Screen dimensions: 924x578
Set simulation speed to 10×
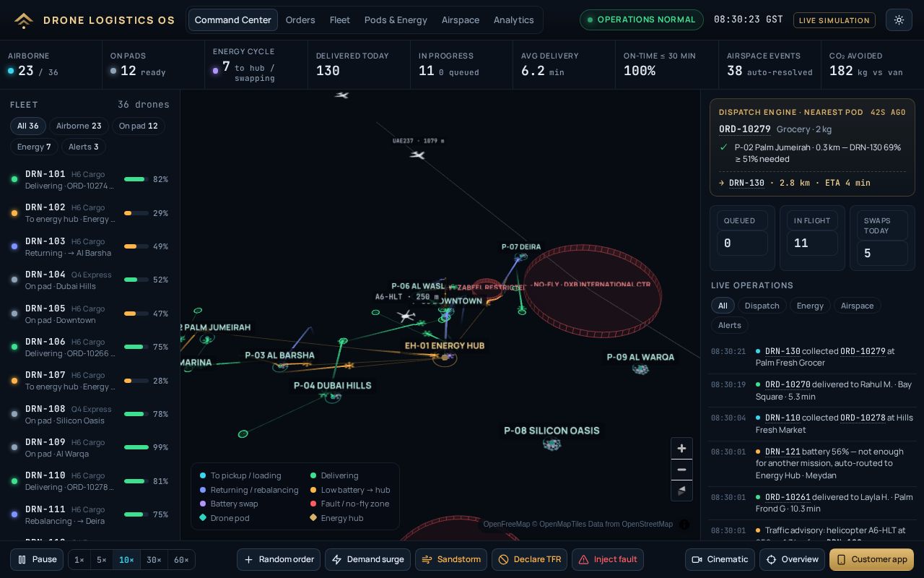[126, 560]
